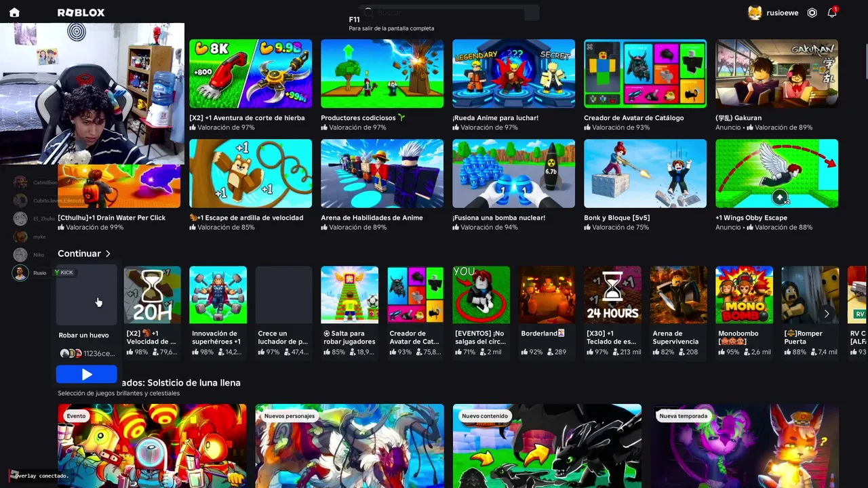Open the Aventura de corte de hierba thumbnail
The width and height of the screenshot is (868, 488).
250,73
